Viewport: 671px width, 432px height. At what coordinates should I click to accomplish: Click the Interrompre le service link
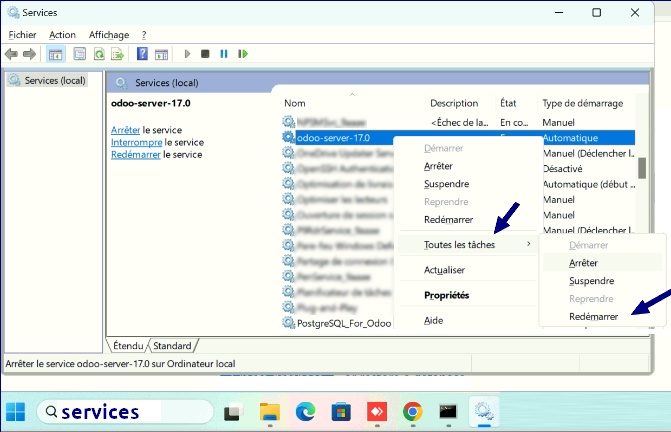tap(137, 142)
